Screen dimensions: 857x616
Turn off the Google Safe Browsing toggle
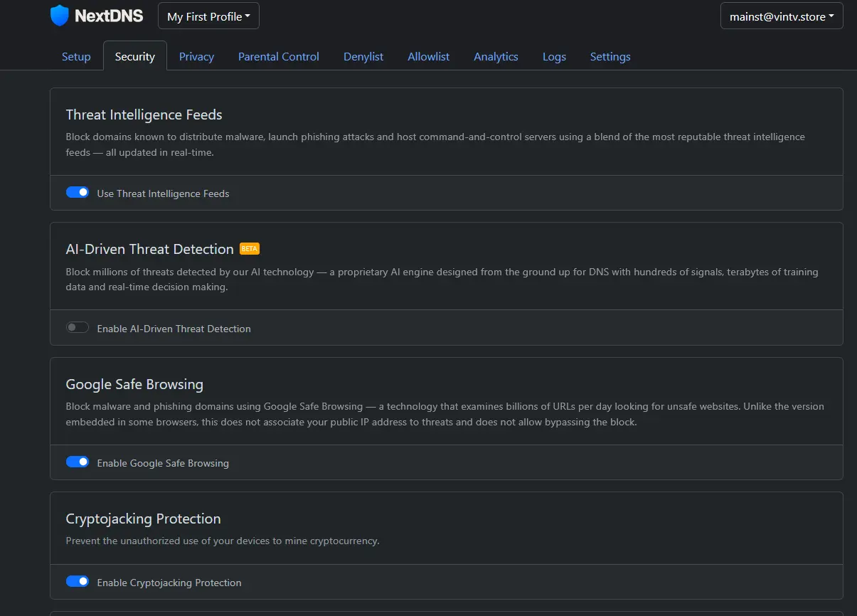(78, 462)
